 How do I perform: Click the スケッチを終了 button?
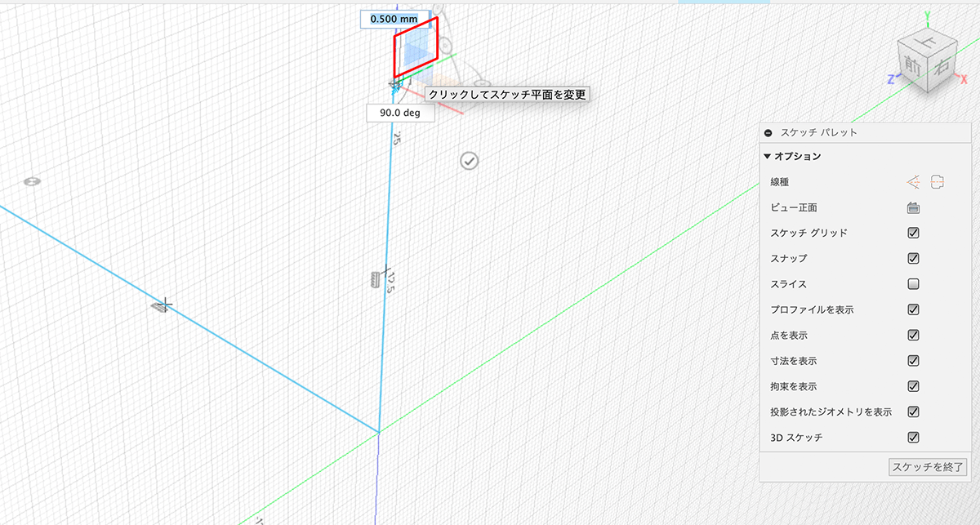928,468
